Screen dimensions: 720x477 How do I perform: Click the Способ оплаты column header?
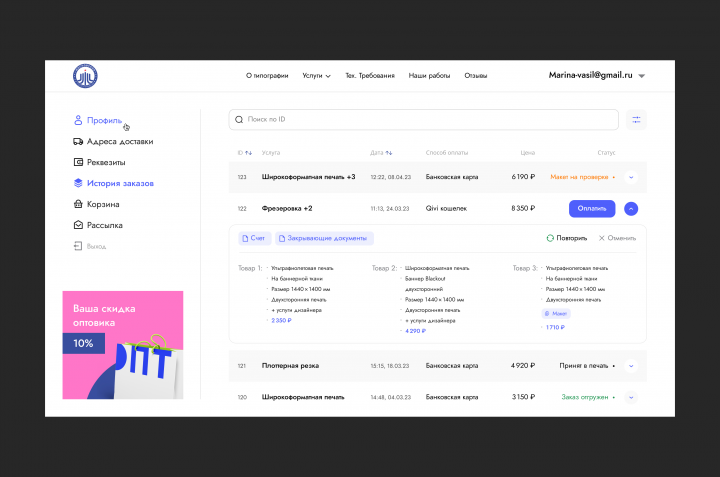(447, 153)
